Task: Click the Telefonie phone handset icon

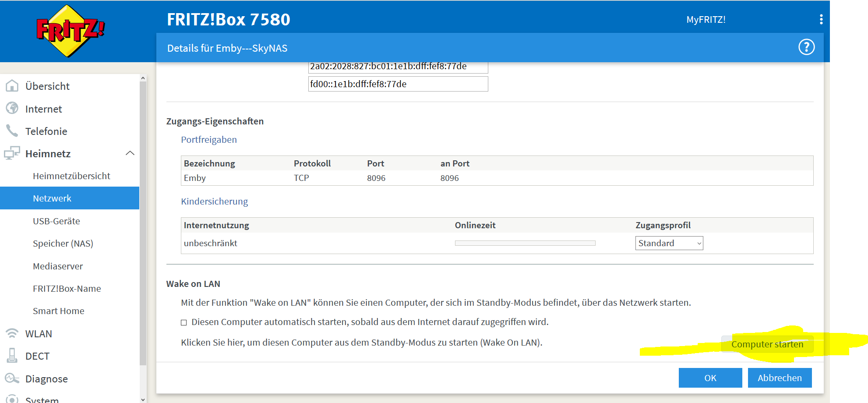Action: click(12, 131)
